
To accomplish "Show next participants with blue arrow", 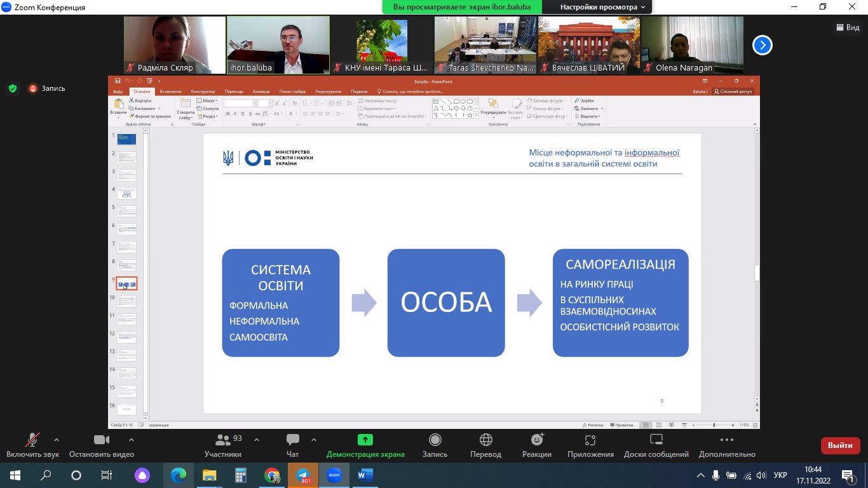I will 762,45.
